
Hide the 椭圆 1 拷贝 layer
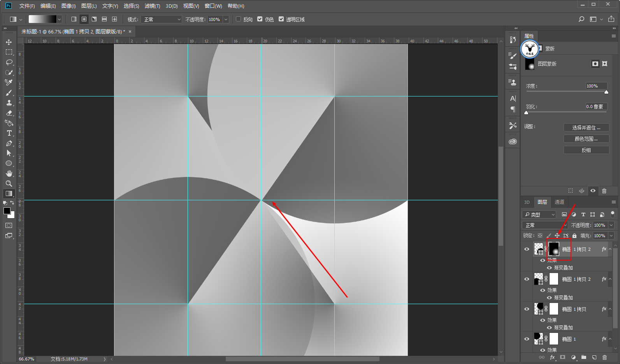click(527, 309)
